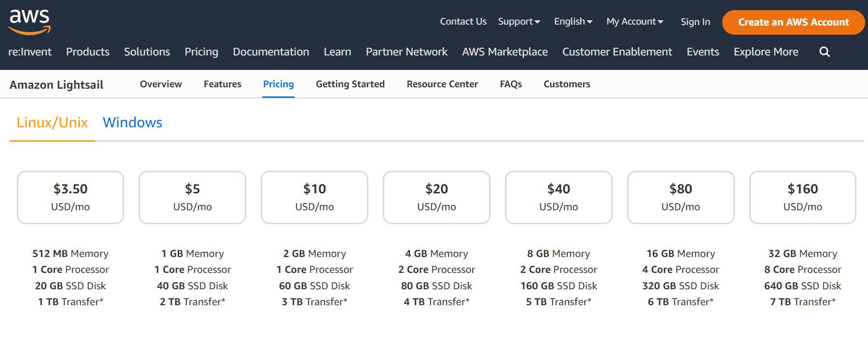The image size is (868, 338).
Task: Expand the Support dropdown
Action: pos(519,22)
